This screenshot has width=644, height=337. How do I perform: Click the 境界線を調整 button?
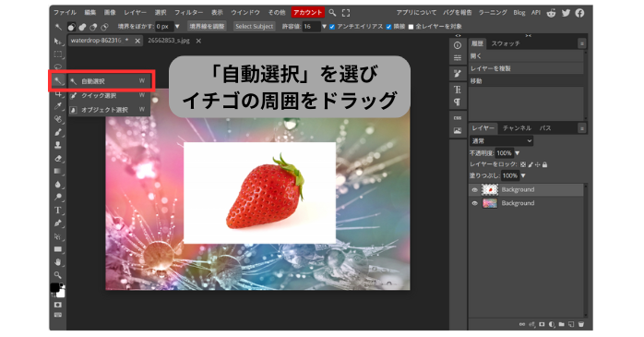coord(207,26)
